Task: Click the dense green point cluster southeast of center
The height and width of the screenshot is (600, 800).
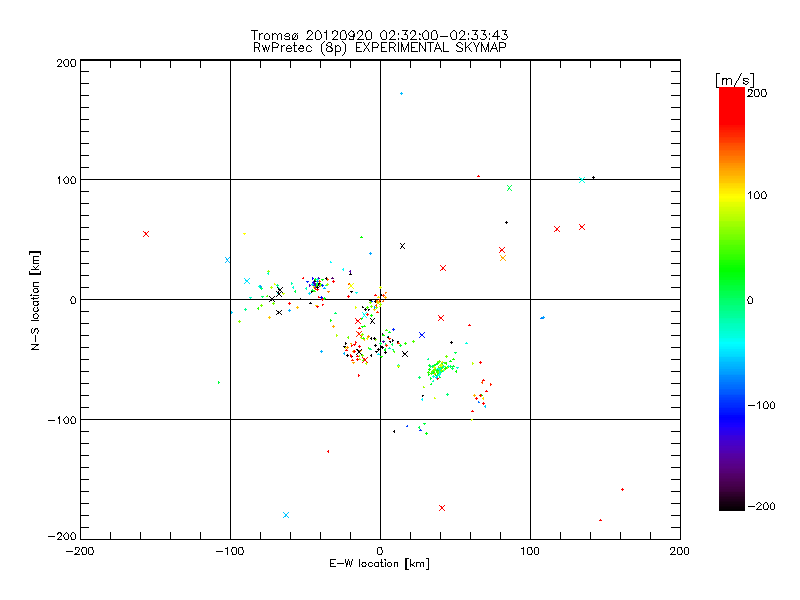Action: pos(440,368)
